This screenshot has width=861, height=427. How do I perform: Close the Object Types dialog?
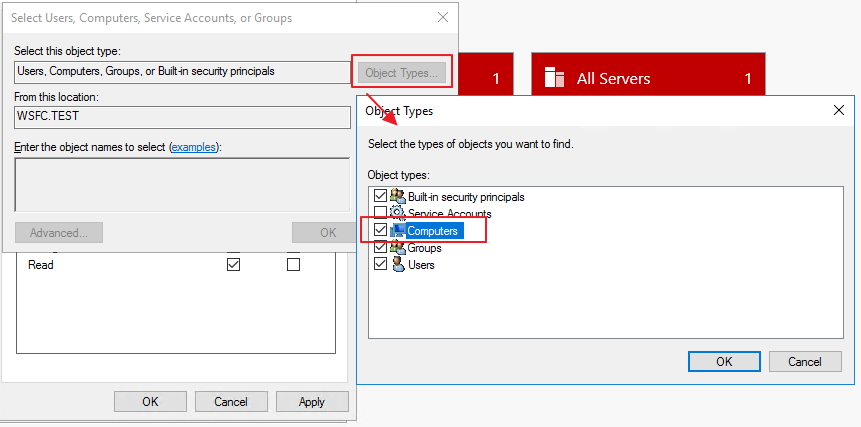click(838, 111)
